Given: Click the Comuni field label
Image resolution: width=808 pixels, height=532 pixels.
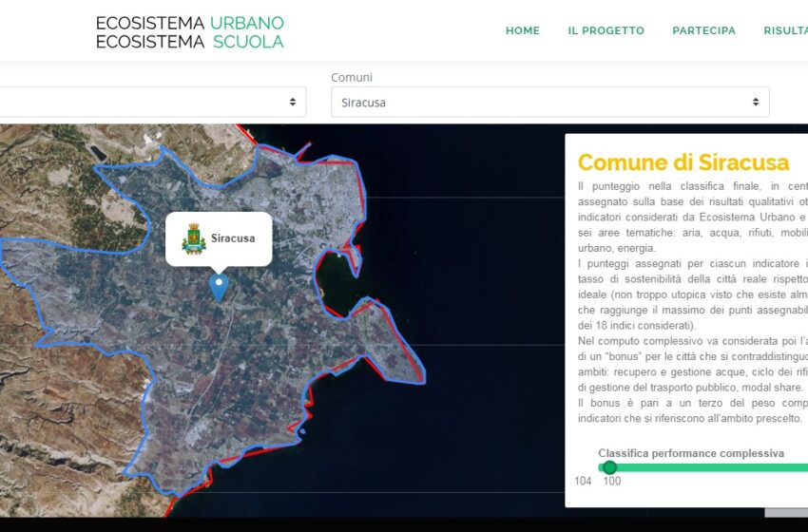Looking at the screenshot, I should [x=352, y=77].
